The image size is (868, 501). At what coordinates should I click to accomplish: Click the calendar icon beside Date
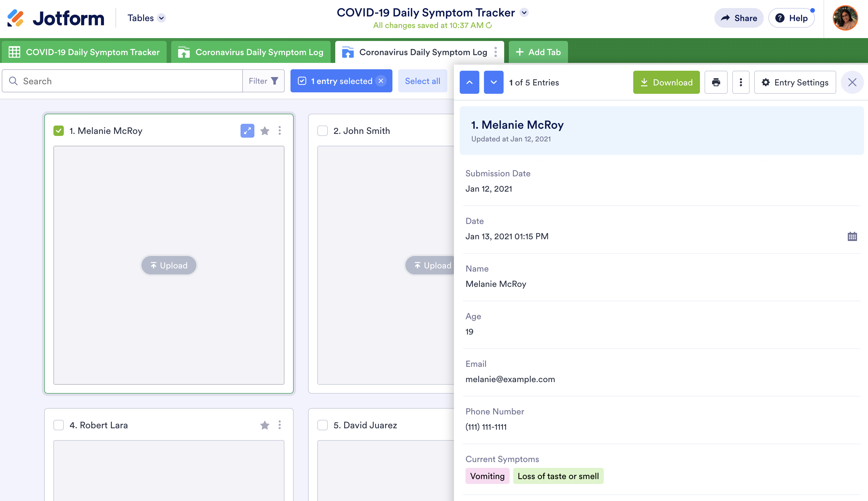pyautogui.click(x=852, y=236)
